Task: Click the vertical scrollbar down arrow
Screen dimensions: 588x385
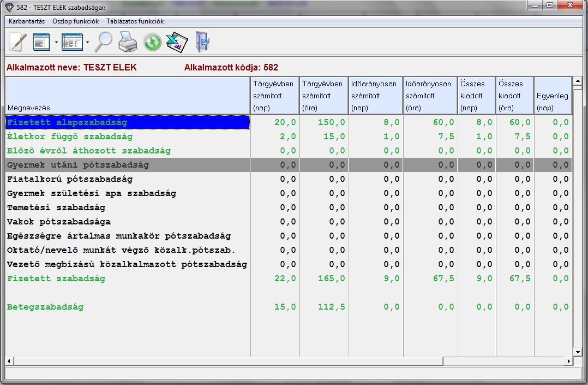Action: [x=577, y=352]
